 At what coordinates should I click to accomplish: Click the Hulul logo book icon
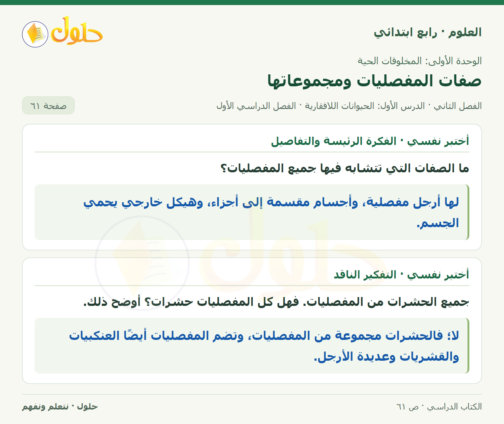tap(35, 34)
